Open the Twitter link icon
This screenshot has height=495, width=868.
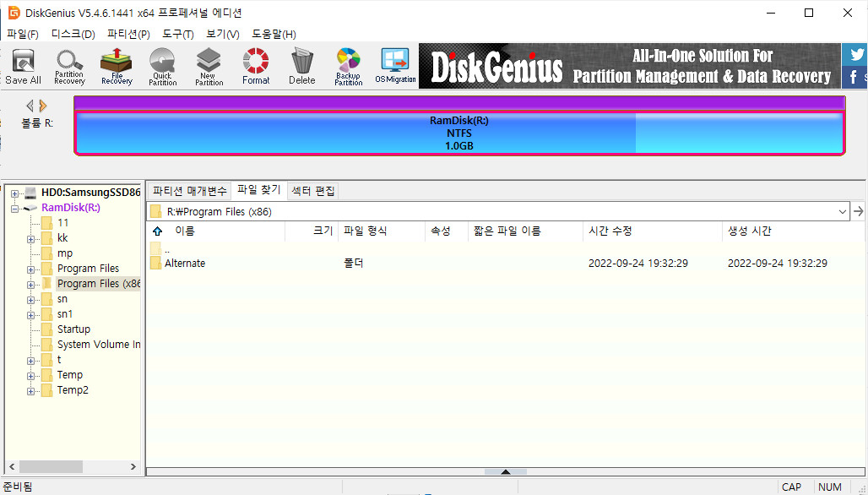tap(857, 54)
